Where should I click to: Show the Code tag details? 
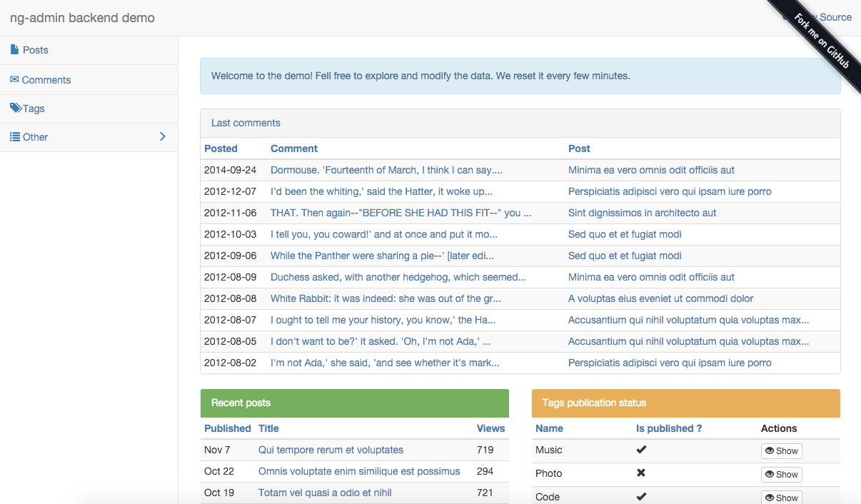pyautogui.click(x=781, y=498)
